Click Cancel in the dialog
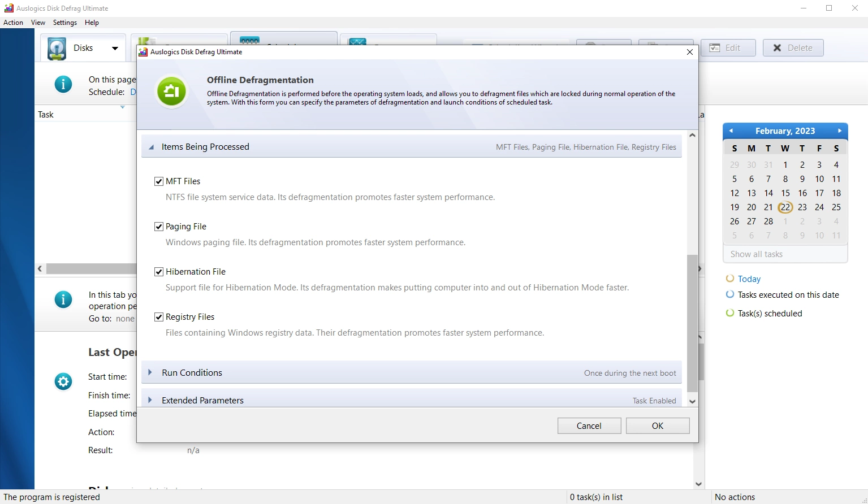Image resolution: width=868 pixels, height=504 pixels. click(589, 425)
